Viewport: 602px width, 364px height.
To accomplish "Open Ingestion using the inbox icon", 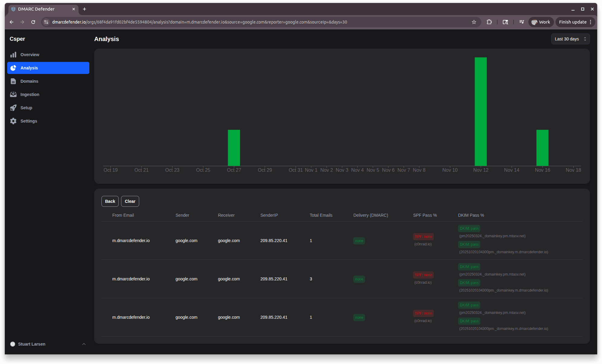I will [x=14, y=94].
